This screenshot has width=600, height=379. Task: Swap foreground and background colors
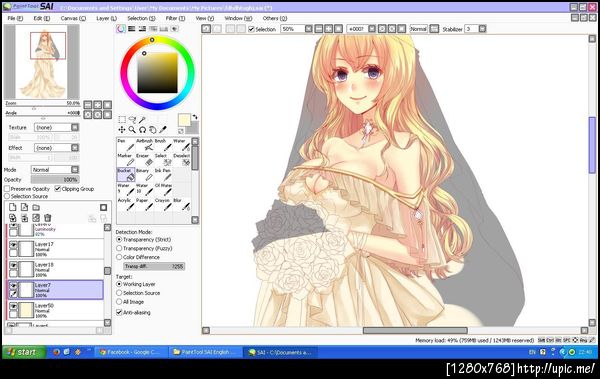pos(195,117)
